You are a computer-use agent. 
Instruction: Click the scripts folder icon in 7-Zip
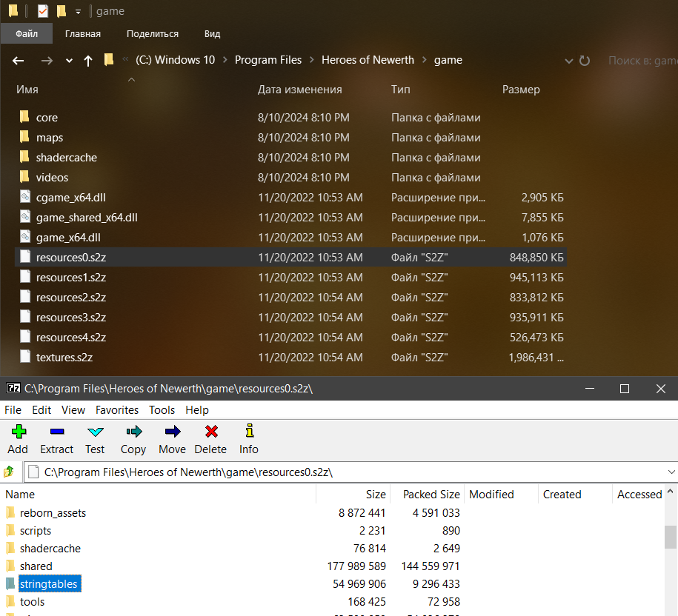click(10, 530)
